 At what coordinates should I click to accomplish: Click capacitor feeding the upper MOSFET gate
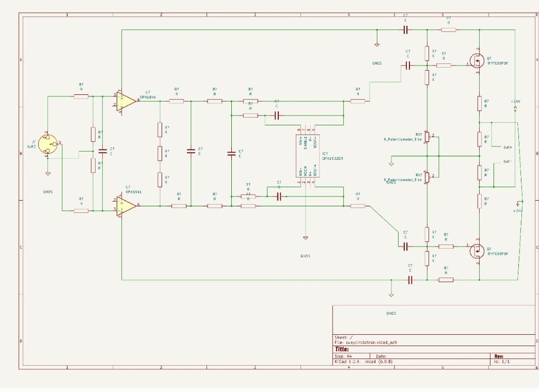(x=408, y=66)
